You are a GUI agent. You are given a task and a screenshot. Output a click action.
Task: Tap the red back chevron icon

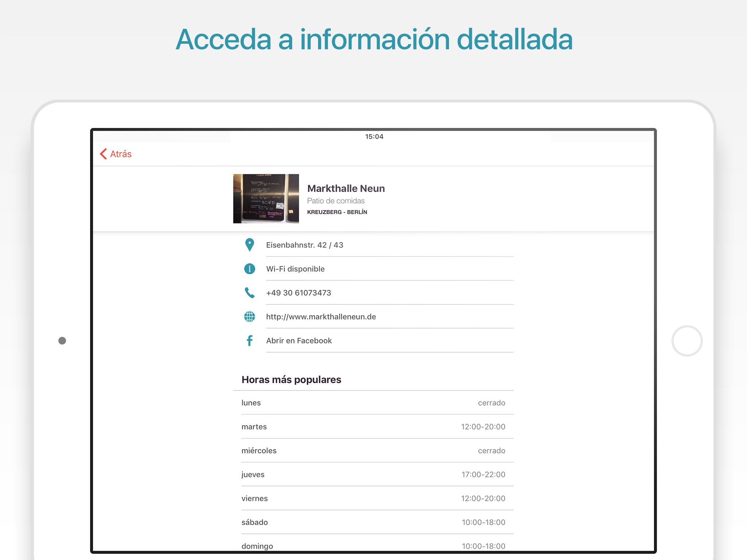(x=103, y=154)
